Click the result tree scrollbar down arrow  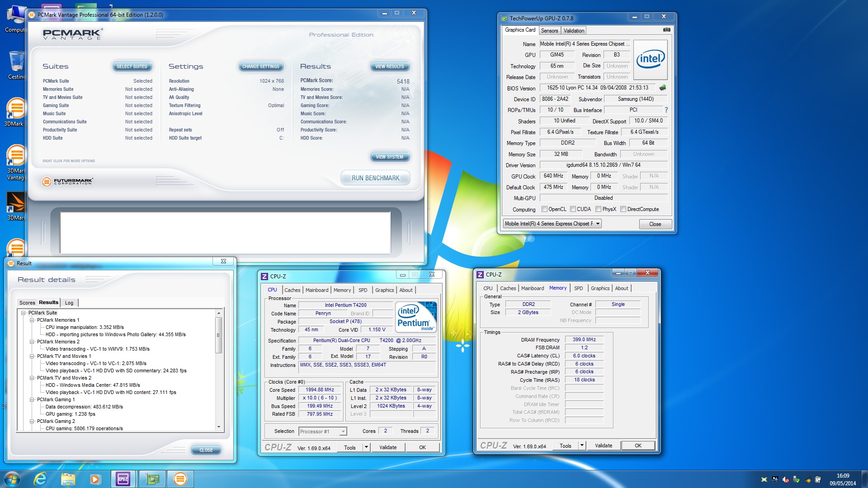pos(219,427)
